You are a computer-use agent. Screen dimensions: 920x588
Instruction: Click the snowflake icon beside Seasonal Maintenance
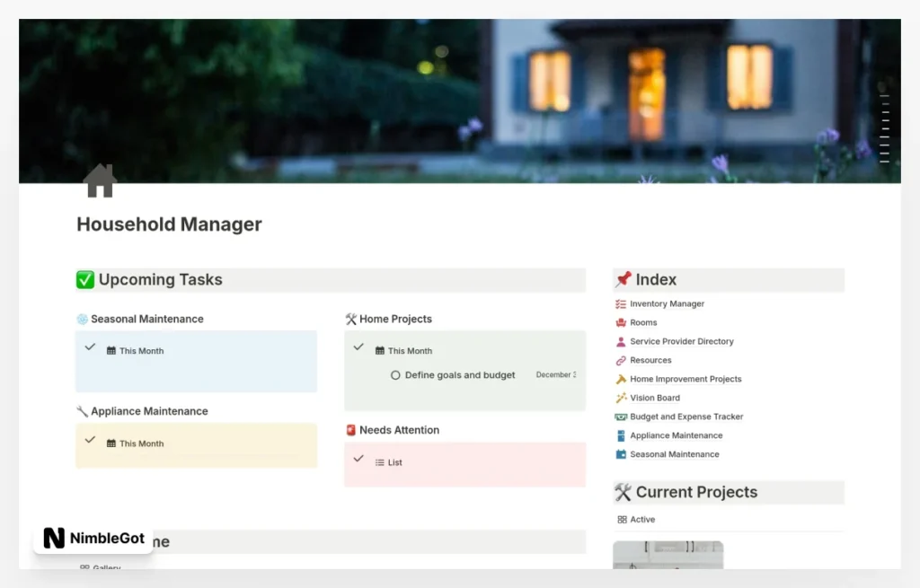(x=82, y=319)
